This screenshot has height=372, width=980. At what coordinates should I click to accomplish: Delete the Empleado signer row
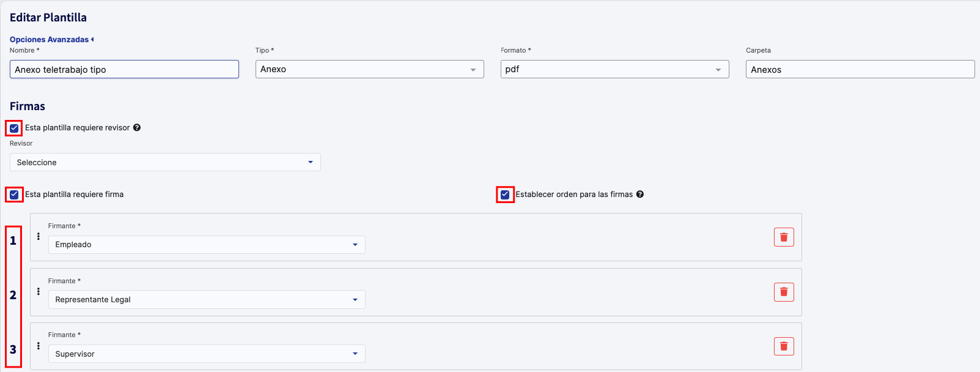pos(784,237)
